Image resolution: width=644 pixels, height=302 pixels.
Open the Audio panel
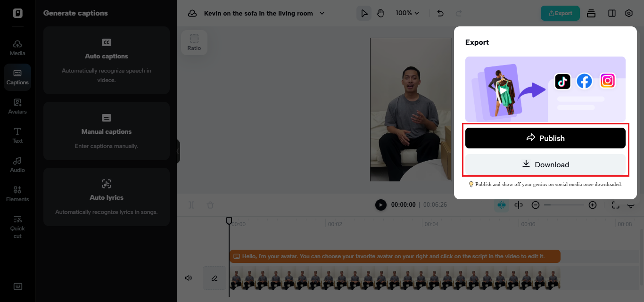point(17,164)
